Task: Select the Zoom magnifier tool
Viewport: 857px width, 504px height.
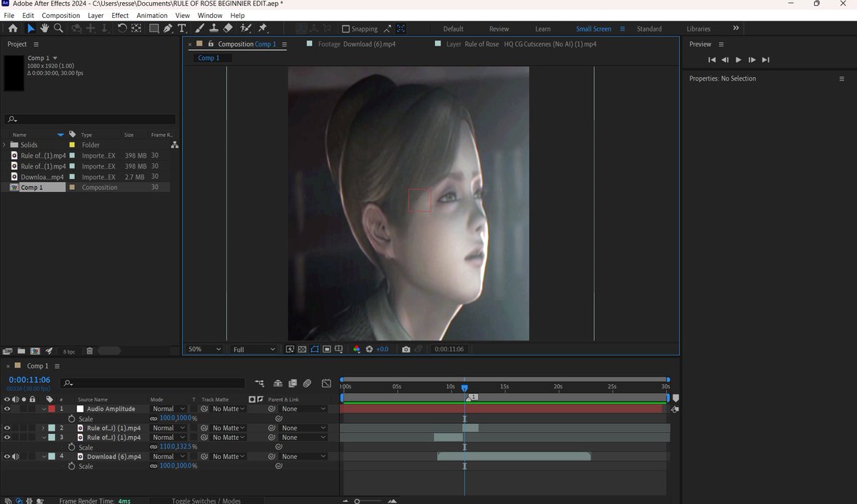Action: coord(59,29)
